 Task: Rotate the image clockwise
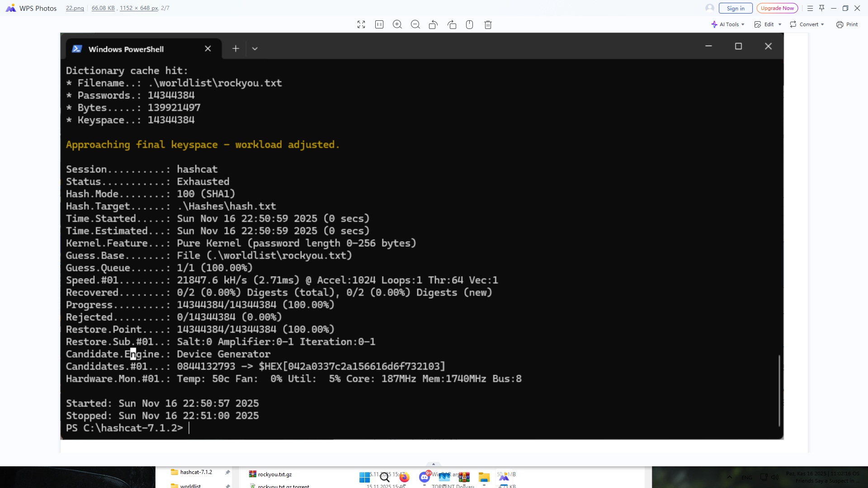452,24
